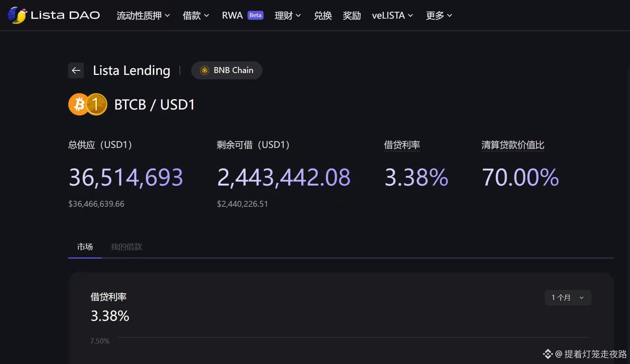Click the BNB Chain coin icon
Image resolution: width=630 pixels, height=364 pixels.
tap(205, 70)
